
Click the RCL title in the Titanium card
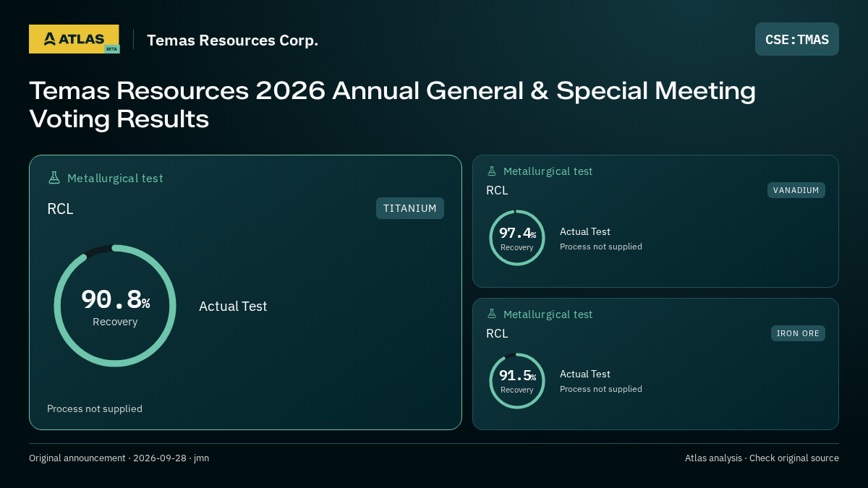pyautogui.click(x=61, y=209)
